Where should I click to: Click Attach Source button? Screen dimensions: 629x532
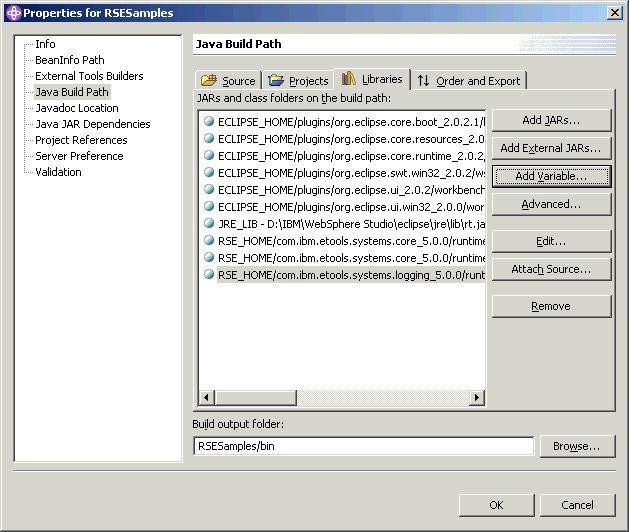pos(551,269)
